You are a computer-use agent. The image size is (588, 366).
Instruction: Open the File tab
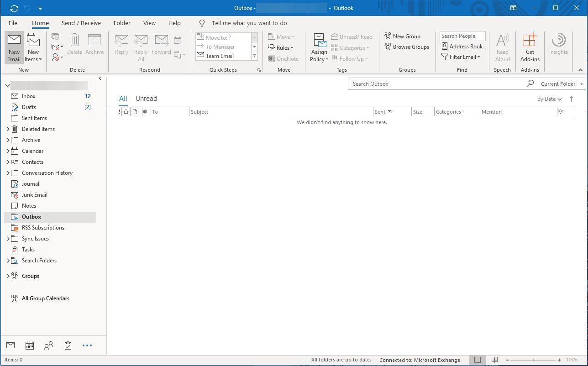coord(13,23)
